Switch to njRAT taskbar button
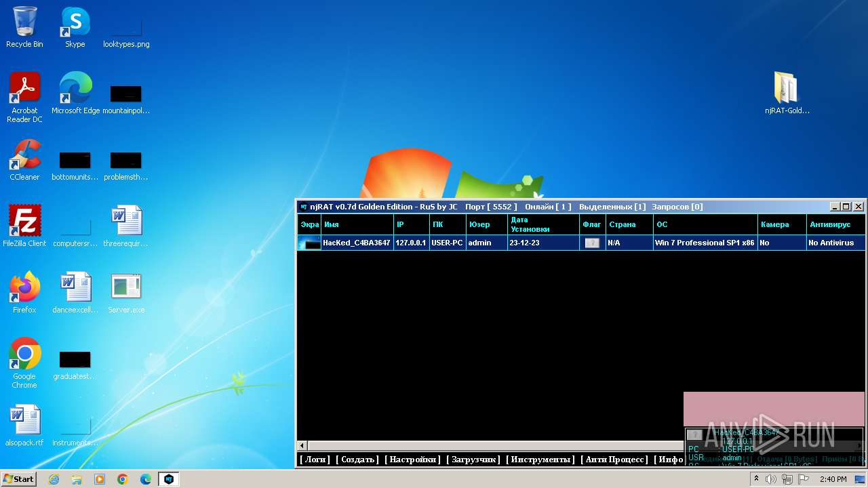The height and width of the screenshot is (488, 868). point(169,479)
